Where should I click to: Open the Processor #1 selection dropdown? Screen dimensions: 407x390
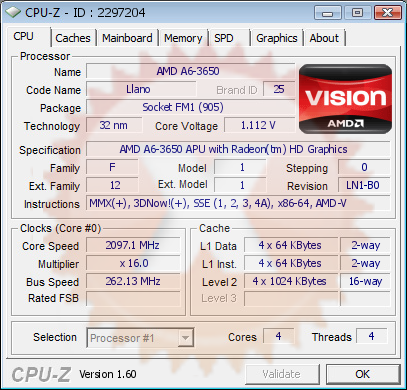140,338
